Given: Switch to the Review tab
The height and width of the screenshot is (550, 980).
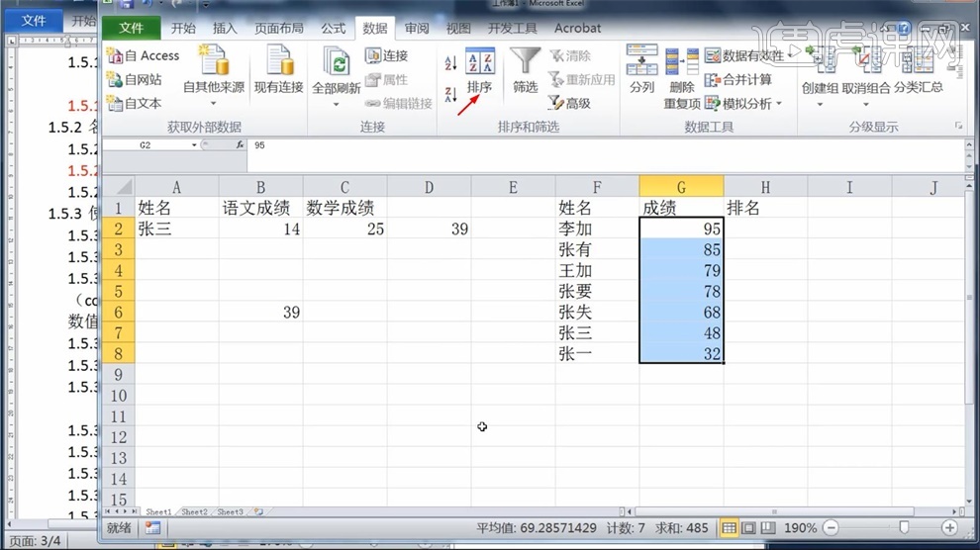Looking at the screenshot, I should click(416, 28).
